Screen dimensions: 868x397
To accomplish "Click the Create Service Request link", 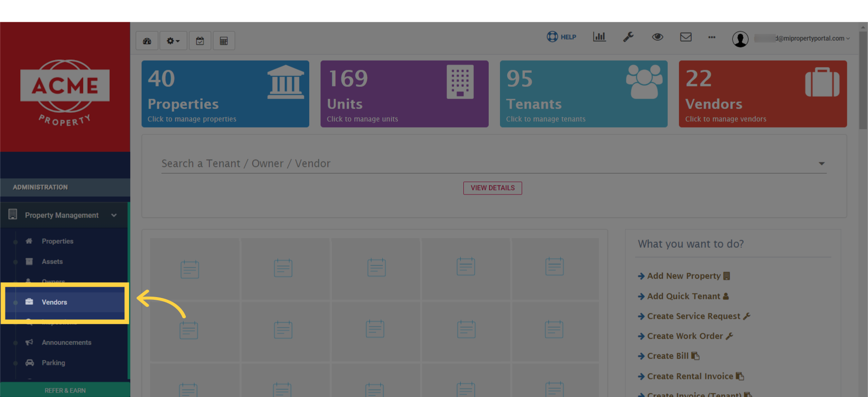I will (x=694, y=316).
